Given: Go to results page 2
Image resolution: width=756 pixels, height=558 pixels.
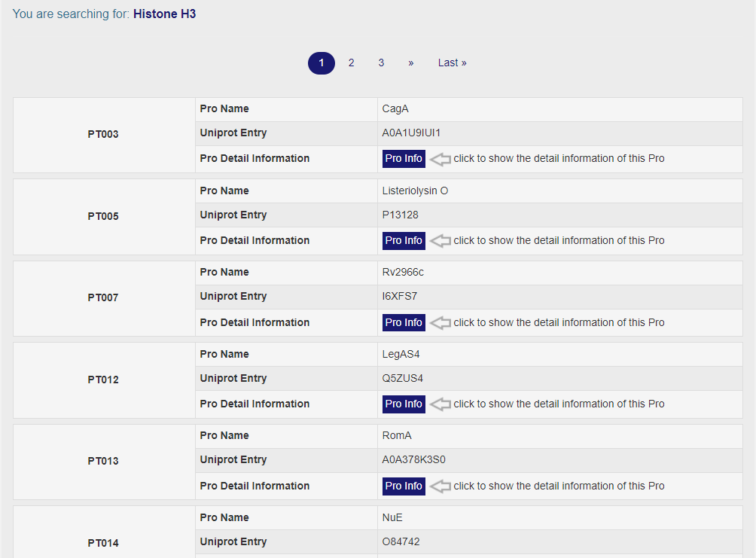Looking at the screenshot, I should coord(351,63).
